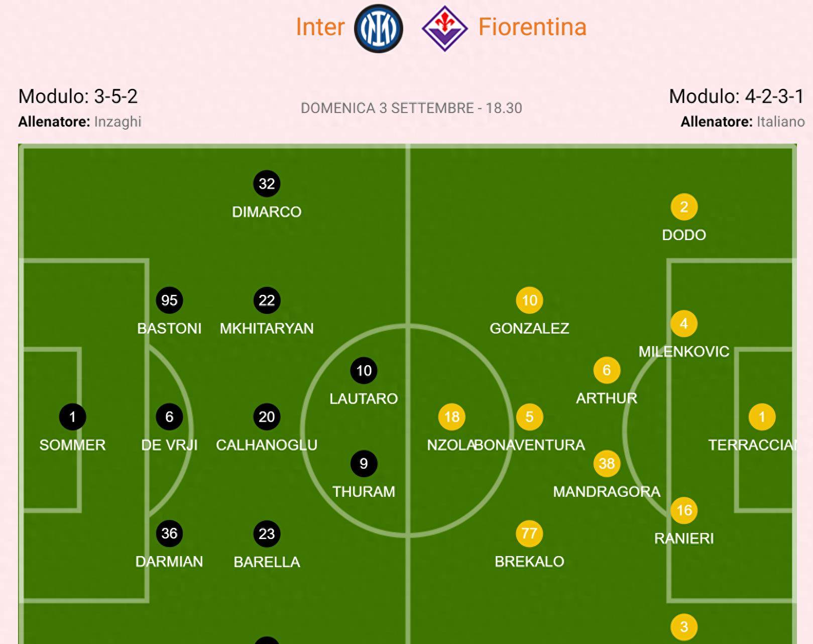This screenshot has width=813, height=644.
Task: Open the Fiorentina team name link
Action: (532, 27)
